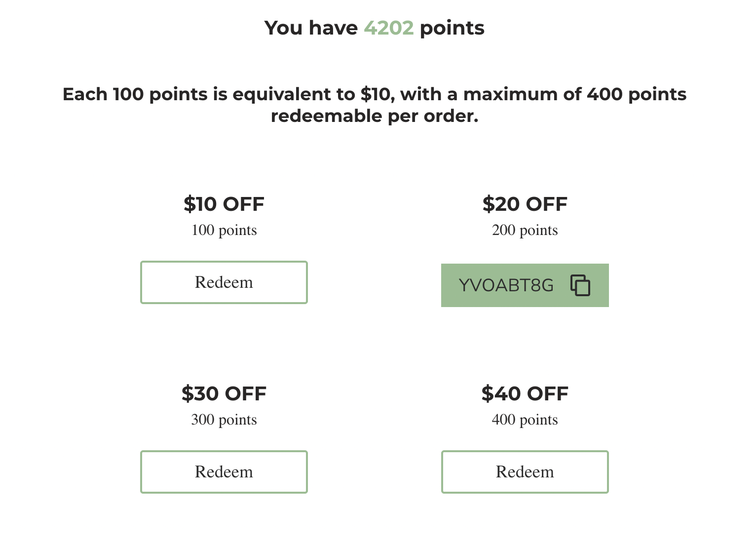Click left padding of green coupon box
This screenshot has height=546, width=756.
tap(449, 285)
